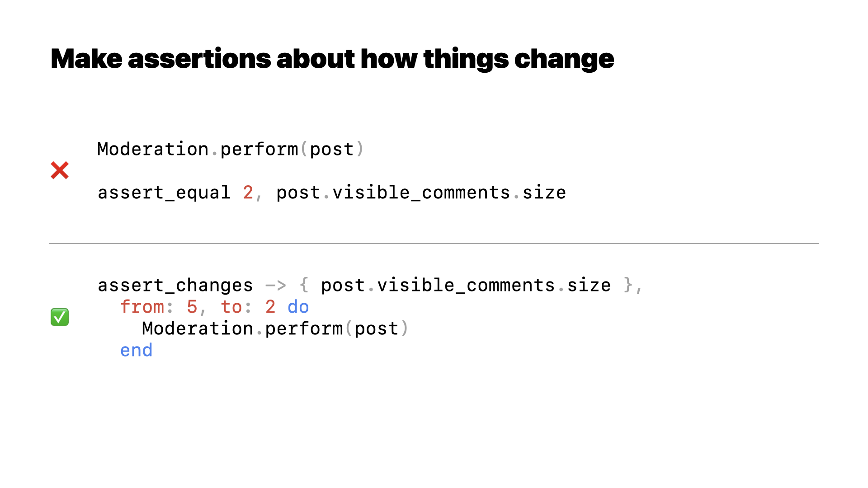868x488 pixels.
Task: Click the horizontal divider line
Action: pyautogui.click(x=434, y=244)
